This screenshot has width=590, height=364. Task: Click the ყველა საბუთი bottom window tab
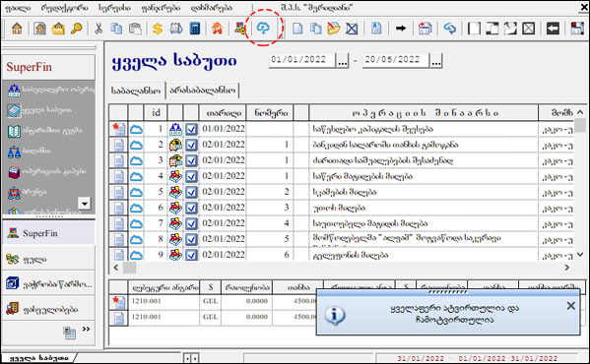coord(39,358)
